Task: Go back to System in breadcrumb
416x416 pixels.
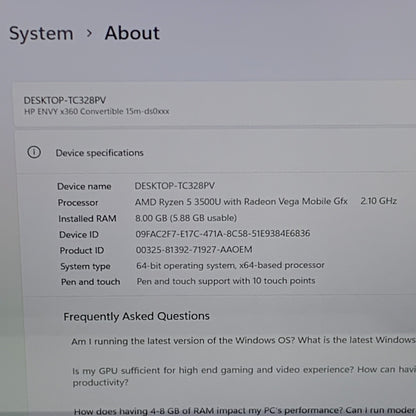Action: 41,34
